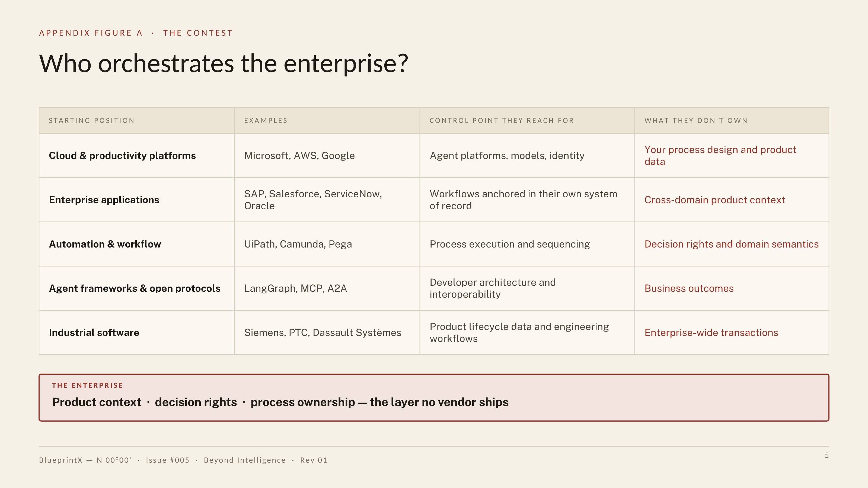
Task: Select the 'Industrial software' row label
Action: [94, 332]
